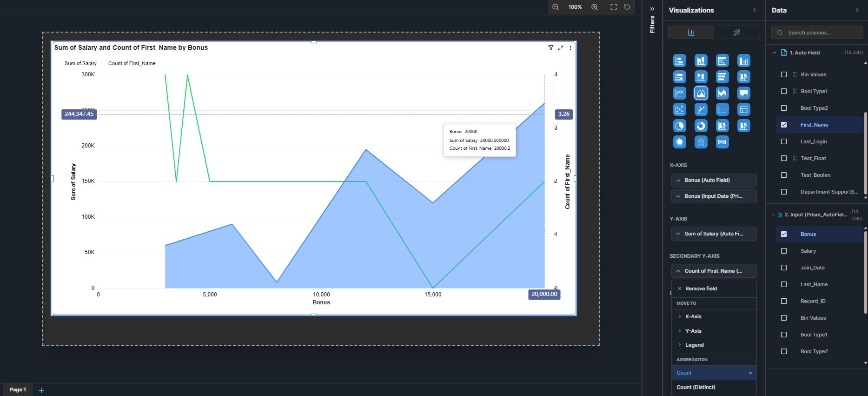The image size is (868, 396).
Task: Collapse the 1. Auto Field dataset
Action: [x=775, y=53]
